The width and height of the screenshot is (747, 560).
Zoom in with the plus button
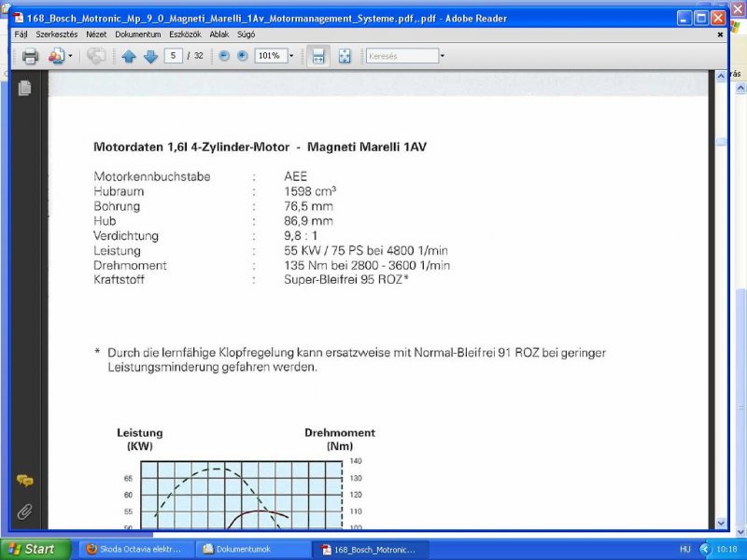click(x=243, y=56)
